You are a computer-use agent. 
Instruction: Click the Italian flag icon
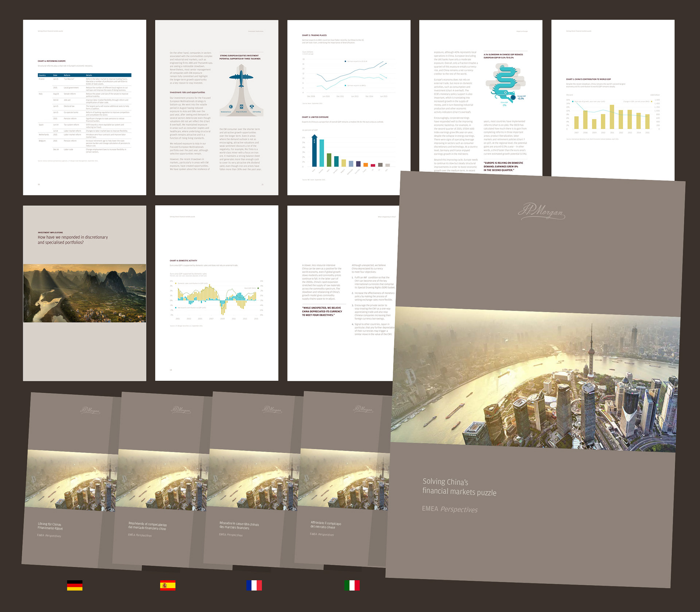pyautogui.click(x=352, y=585)
